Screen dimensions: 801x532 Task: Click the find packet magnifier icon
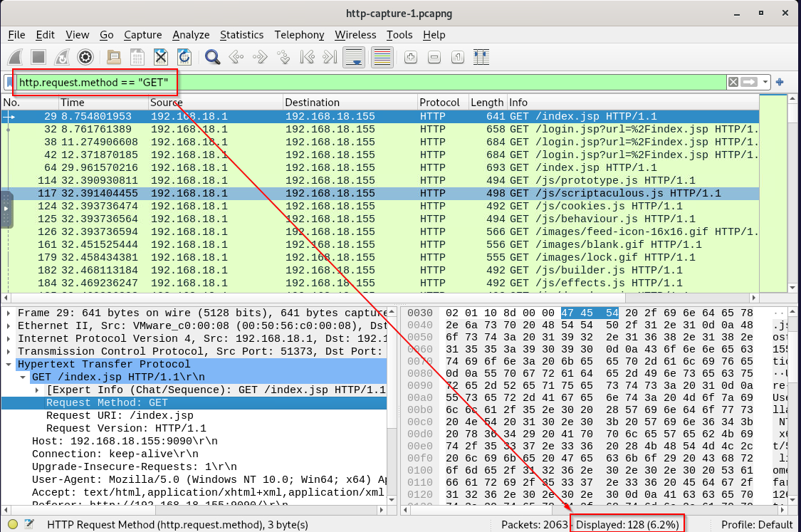(x=212, y=57)
